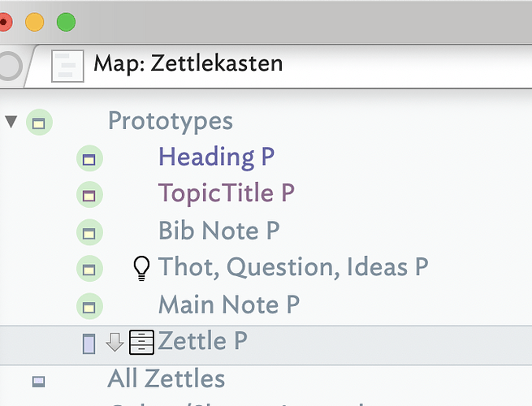Click the Heading P note icon
The image size is (532, 406).
pyautogui.click(x=89, y=160)
